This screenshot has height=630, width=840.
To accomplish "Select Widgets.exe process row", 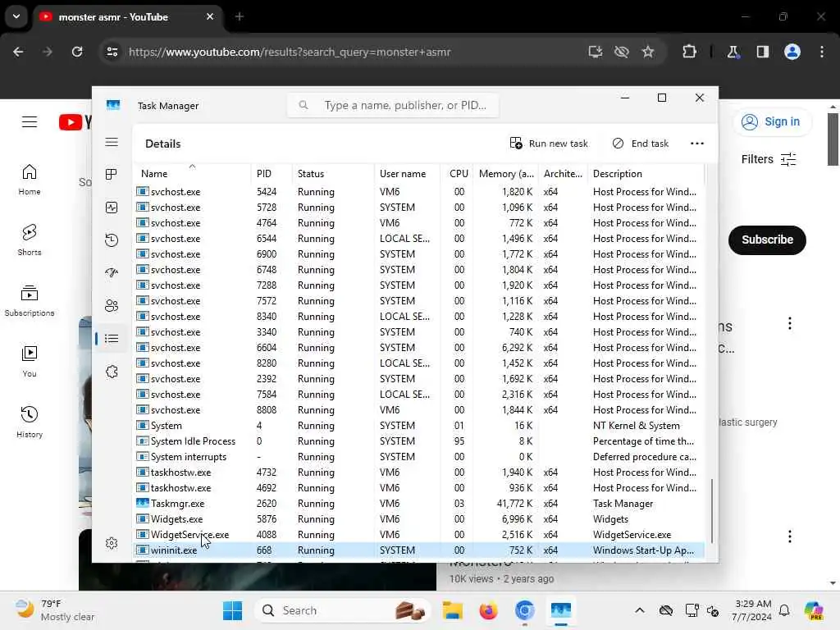I will coord(419,519).
